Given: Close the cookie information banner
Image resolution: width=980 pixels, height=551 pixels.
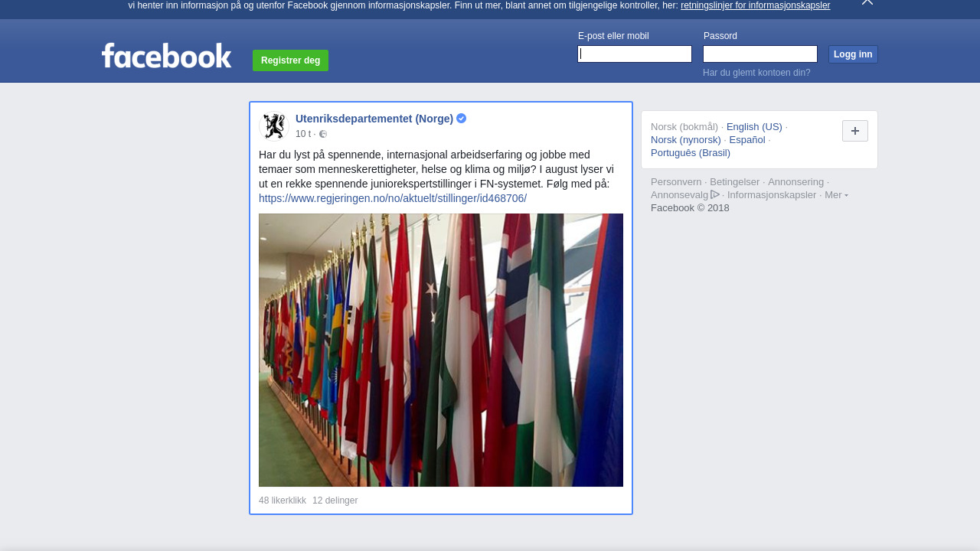Looking at the screenshot, I should pyautogui.click(x=867, y=2).
